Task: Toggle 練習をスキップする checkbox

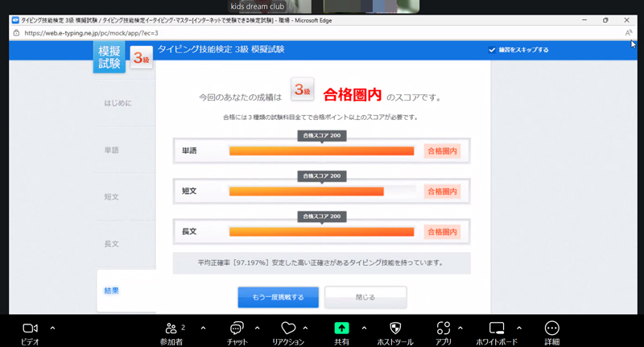Action: [492, 50]
